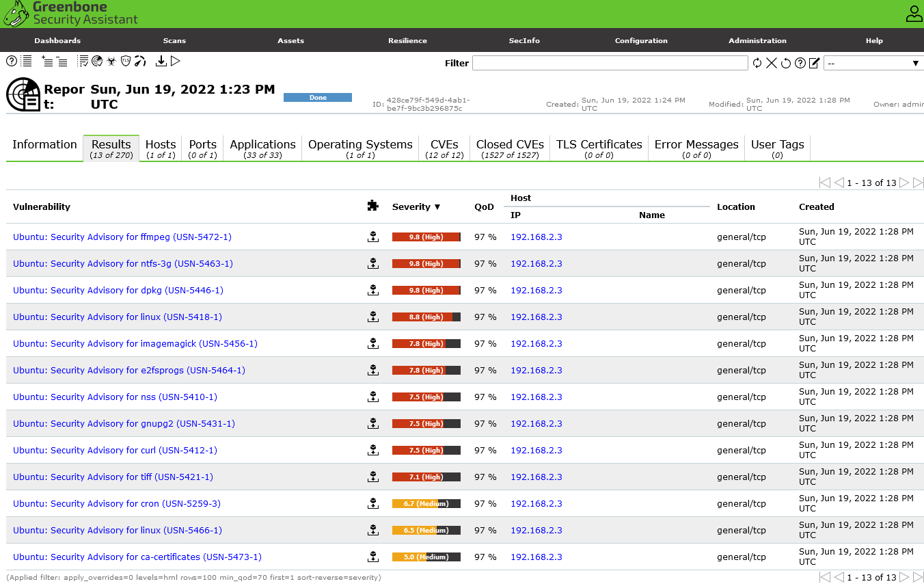Open the report list icon in toolbar

coord(27,61)
